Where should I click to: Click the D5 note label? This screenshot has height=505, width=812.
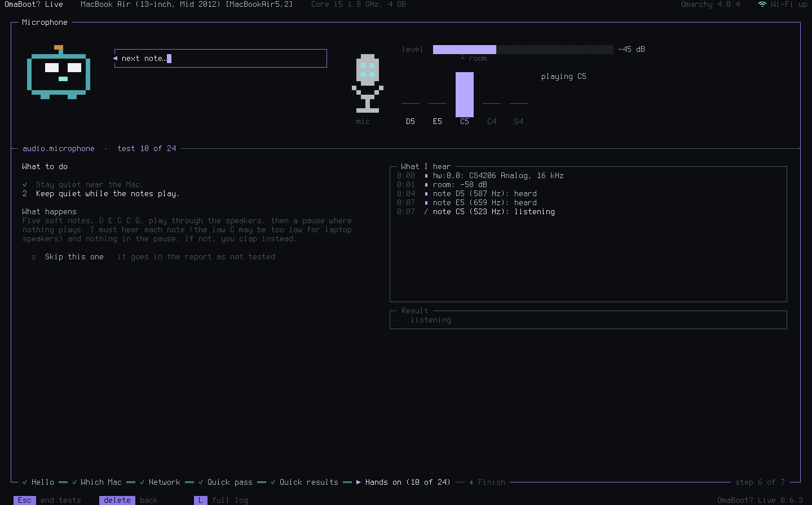411,121
